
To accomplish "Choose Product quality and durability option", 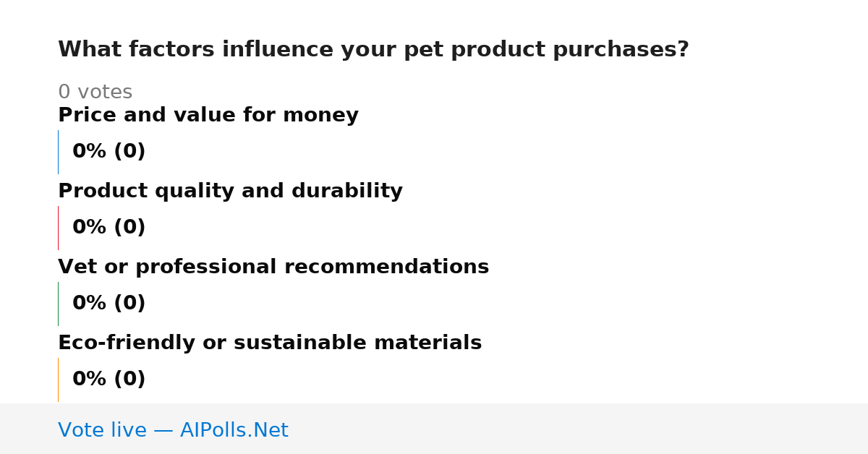I will (230, 192).
